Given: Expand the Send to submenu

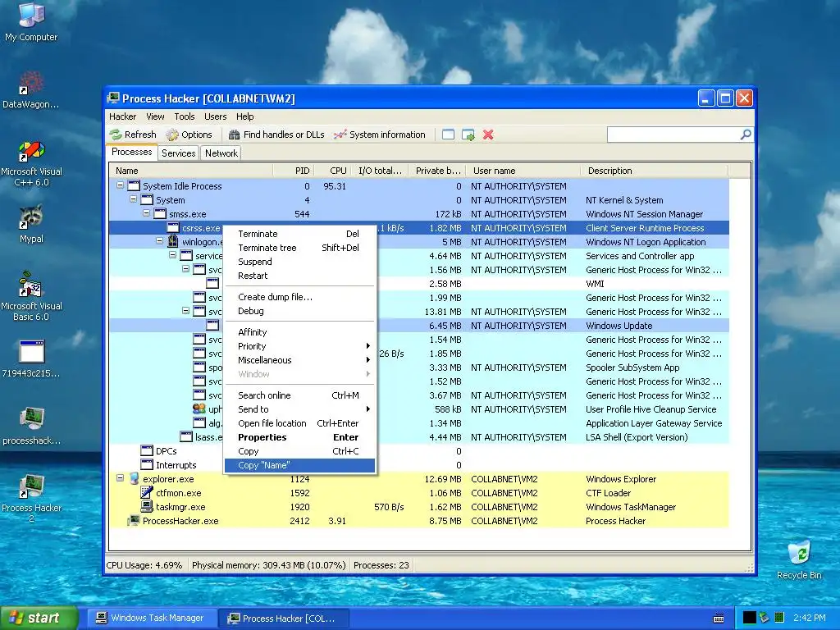Looking at the screenshot, I should pos(299,409).
